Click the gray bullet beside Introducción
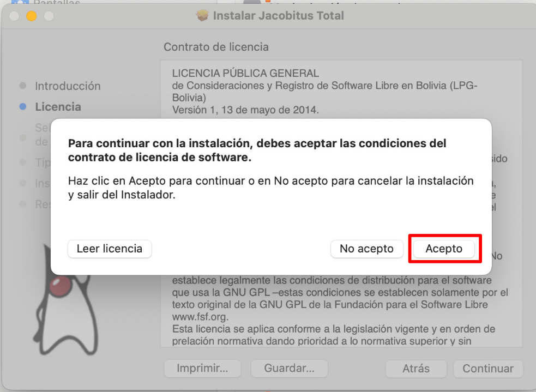The image size is (536, 392). (x=23, y=86)
